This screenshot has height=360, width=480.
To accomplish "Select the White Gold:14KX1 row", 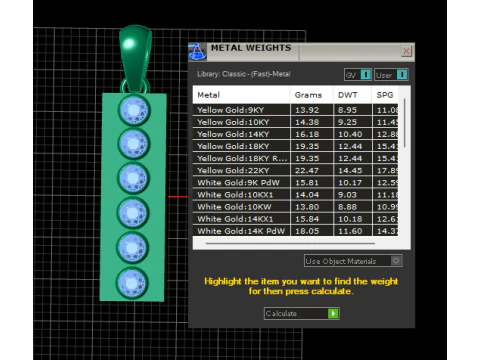I will point(295,219).
